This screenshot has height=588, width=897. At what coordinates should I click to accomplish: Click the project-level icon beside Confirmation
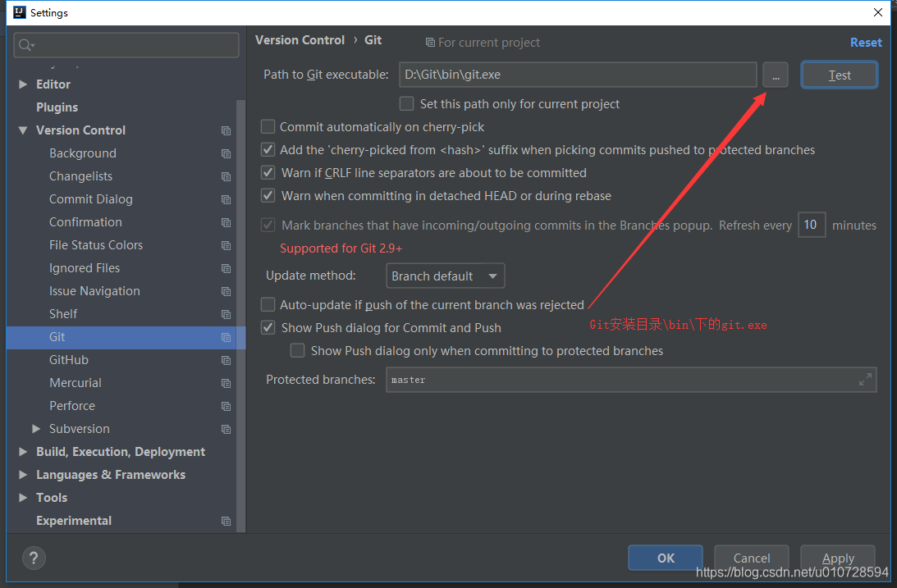[x=226, y=222]
